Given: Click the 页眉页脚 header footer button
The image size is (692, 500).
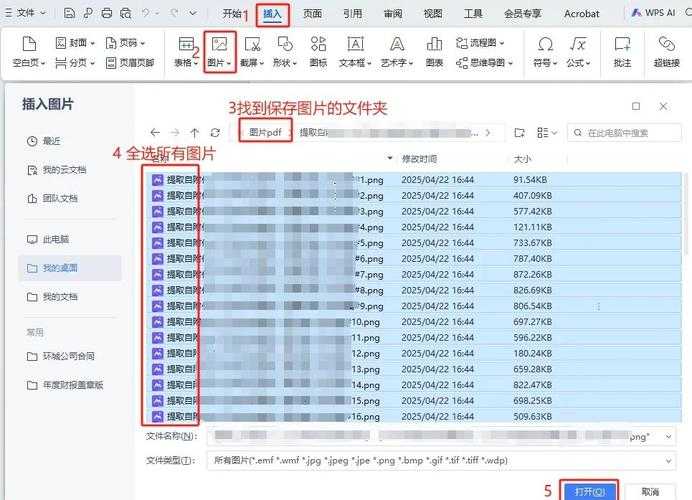Looking at the screenshot, I should pyautogui.click(x=130, y=63).
